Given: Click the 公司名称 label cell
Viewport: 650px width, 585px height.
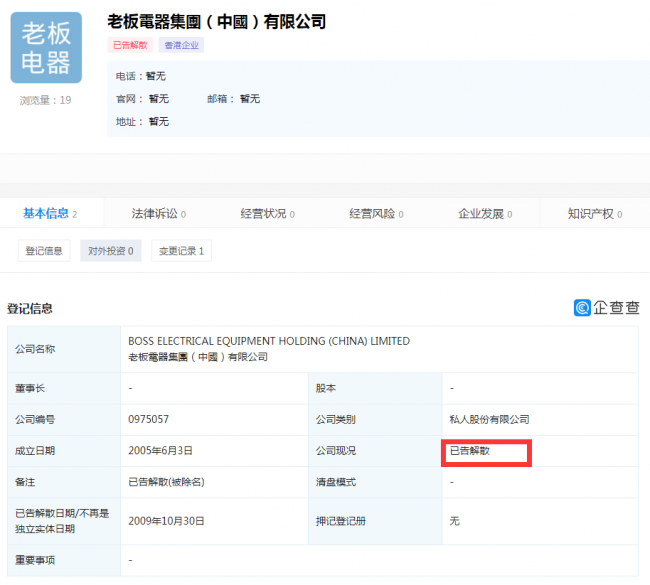Looking at the screenshot, I should point(64,349).
